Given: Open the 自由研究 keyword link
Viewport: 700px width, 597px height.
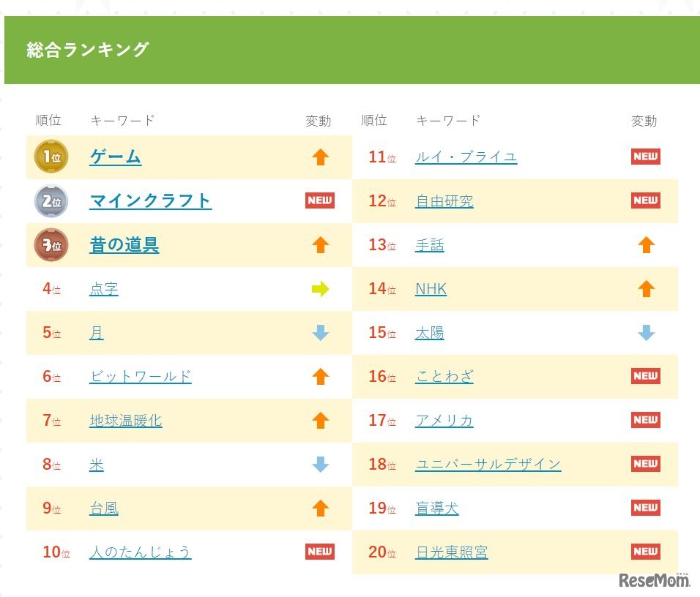Looking at the screenshot, I should pos(444,200).
